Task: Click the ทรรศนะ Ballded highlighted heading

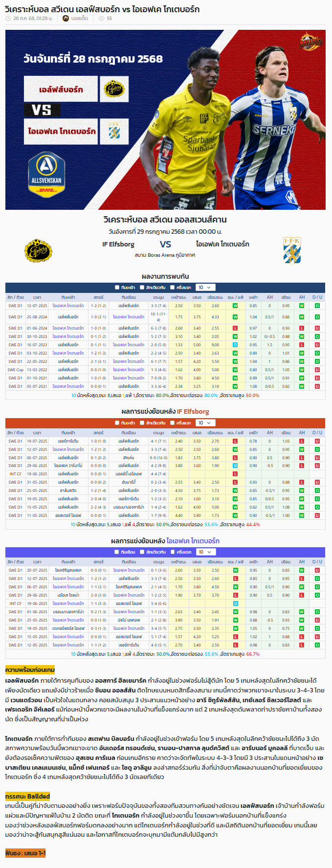Action: click(27, 796)
